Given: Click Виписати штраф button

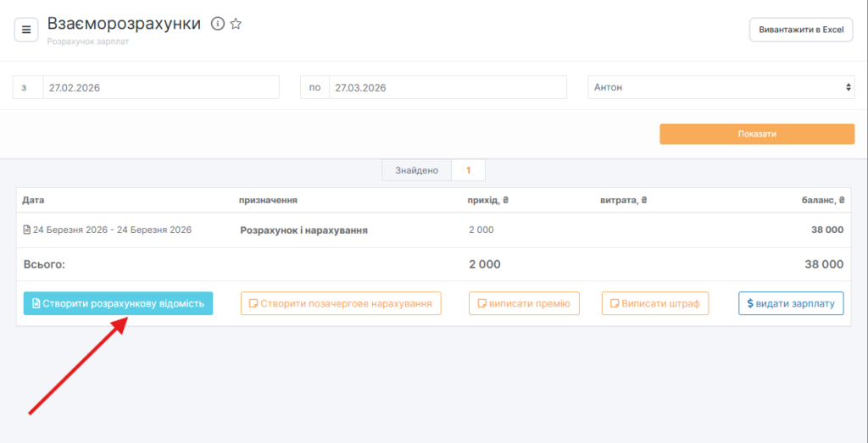Looking at the screenshot, I should point(654,303).
